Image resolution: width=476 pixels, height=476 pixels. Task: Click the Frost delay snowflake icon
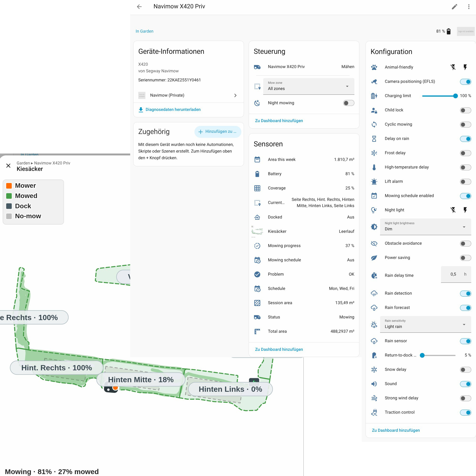(x=374, y=153)
